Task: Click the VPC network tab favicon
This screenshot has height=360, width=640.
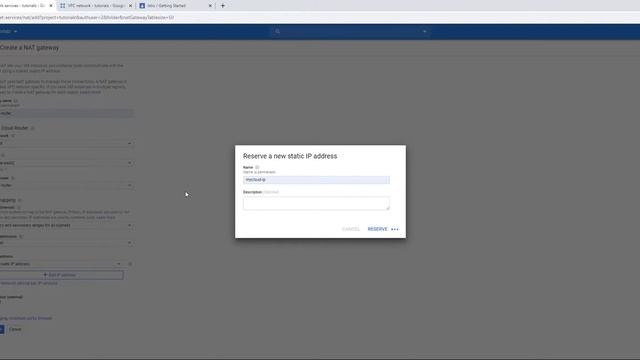Action: coord(62,6)
